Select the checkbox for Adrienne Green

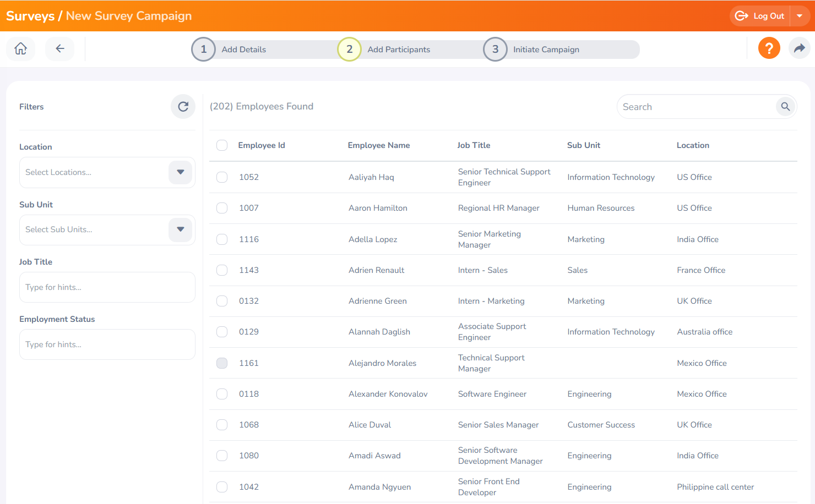[222, 301]
